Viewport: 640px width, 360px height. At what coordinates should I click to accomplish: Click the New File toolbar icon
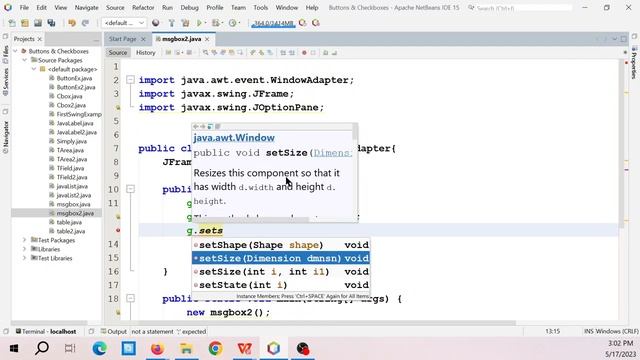point(12,23)
